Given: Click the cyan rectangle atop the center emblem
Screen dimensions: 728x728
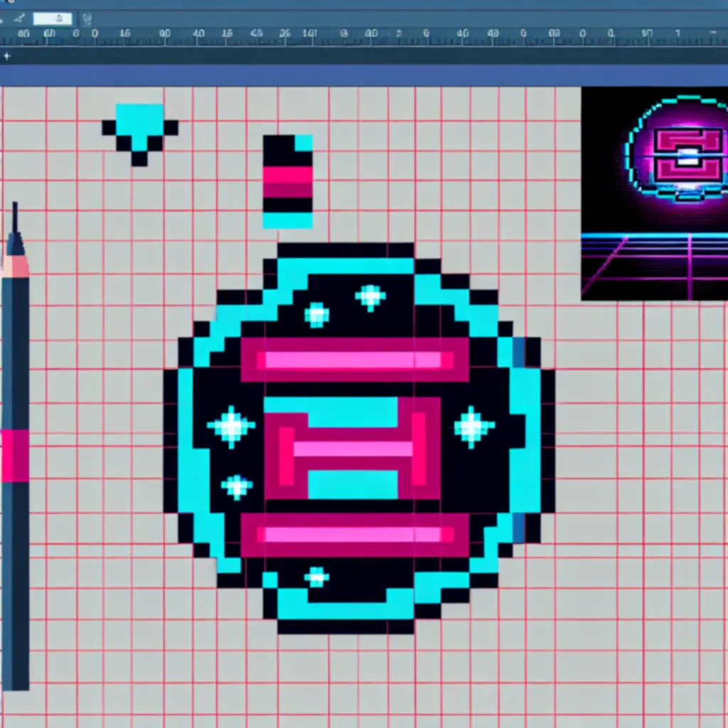Looking at the screenshot, I should (x=331, y=410).
